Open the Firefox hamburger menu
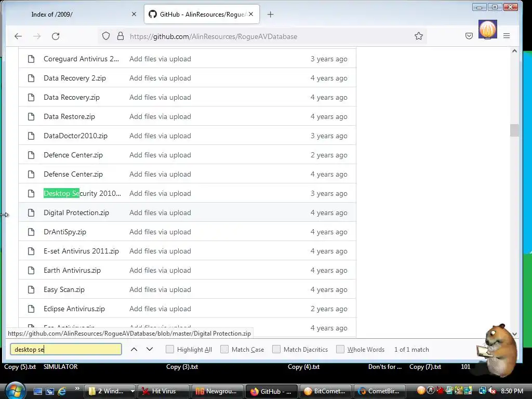Image resolution: width=532 pixels, height=399 pixels. click(507, 36)
